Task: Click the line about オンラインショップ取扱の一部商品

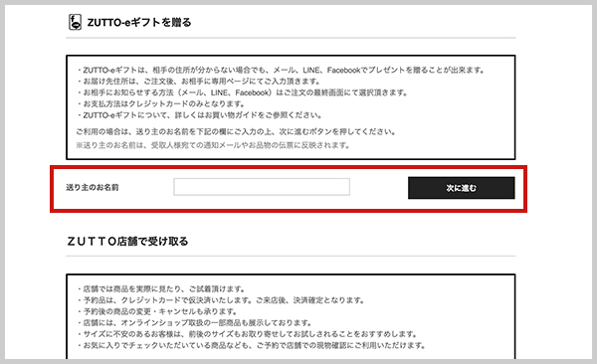Action: [194, 323]
